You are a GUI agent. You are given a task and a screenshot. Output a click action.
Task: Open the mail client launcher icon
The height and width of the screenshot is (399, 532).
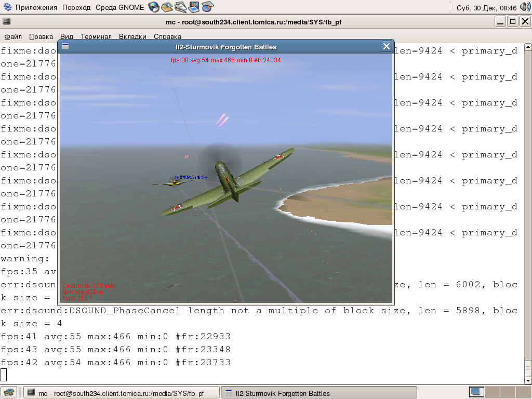[167, 7]
